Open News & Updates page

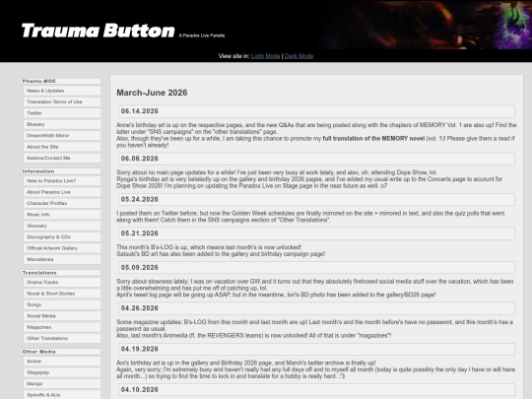point(62,91)
